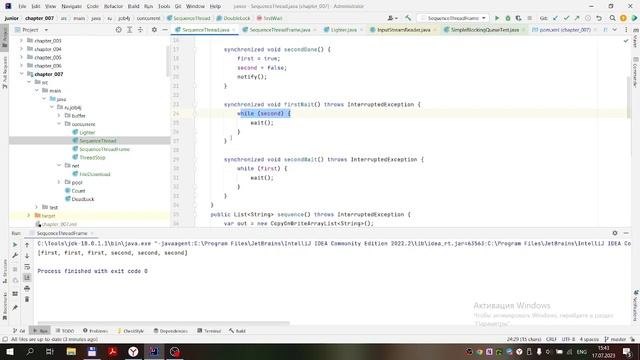Screen dimensions: 640x360
Task: Expand the target folder
Action: coord(29,216)
